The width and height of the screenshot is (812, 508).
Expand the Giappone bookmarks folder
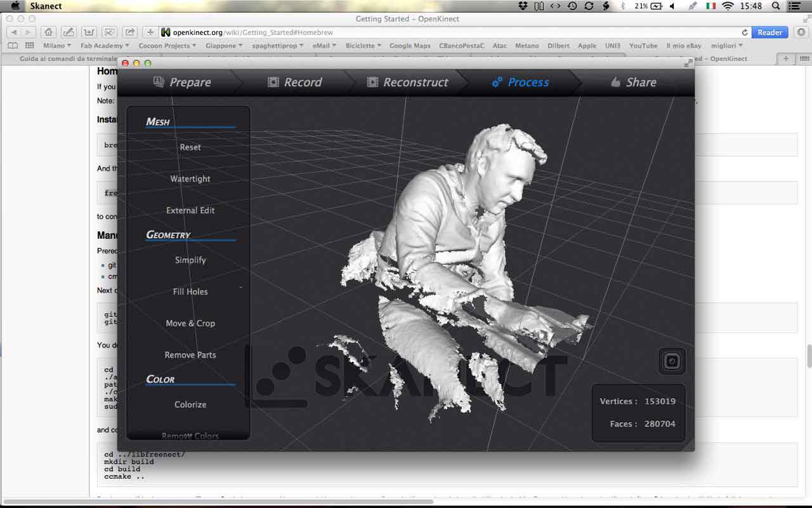point(225,46)
